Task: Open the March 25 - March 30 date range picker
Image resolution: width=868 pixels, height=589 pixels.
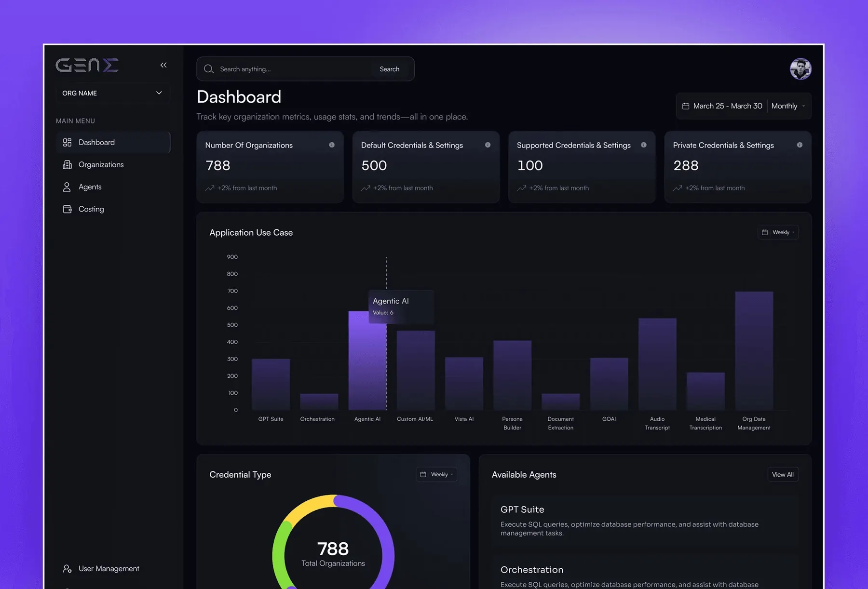Action: (722, 106)
